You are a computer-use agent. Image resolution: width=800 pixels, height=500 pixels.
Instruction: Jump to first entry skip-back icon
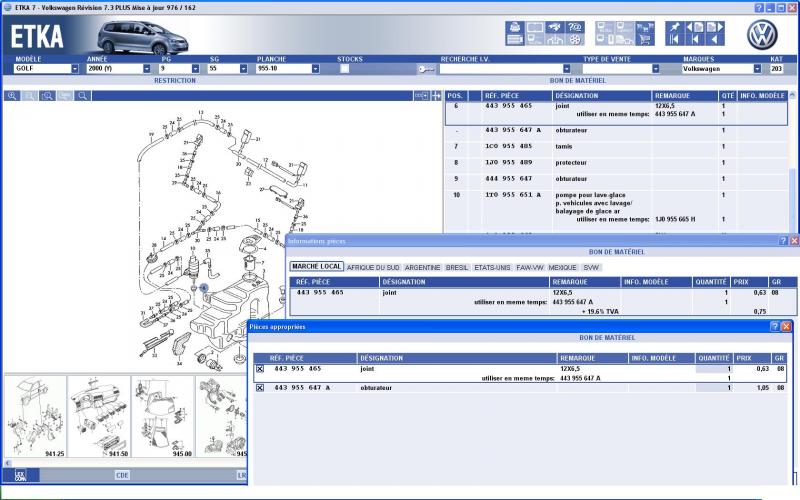tap(674, 39)
